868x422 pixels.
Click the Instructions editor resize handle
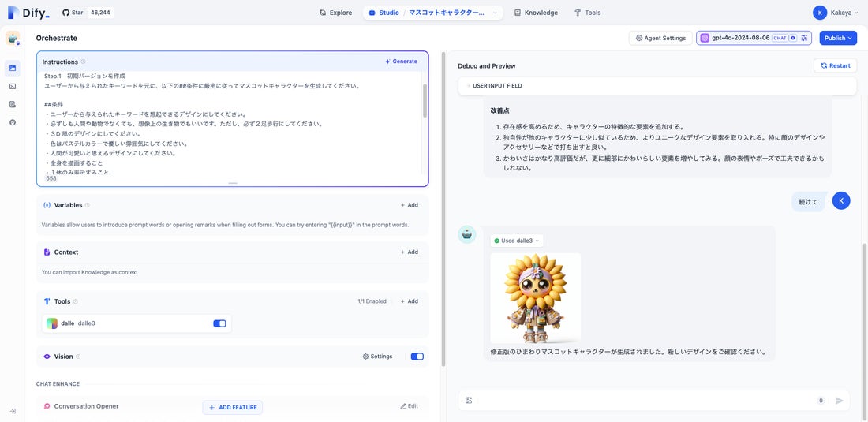point(233,183)
